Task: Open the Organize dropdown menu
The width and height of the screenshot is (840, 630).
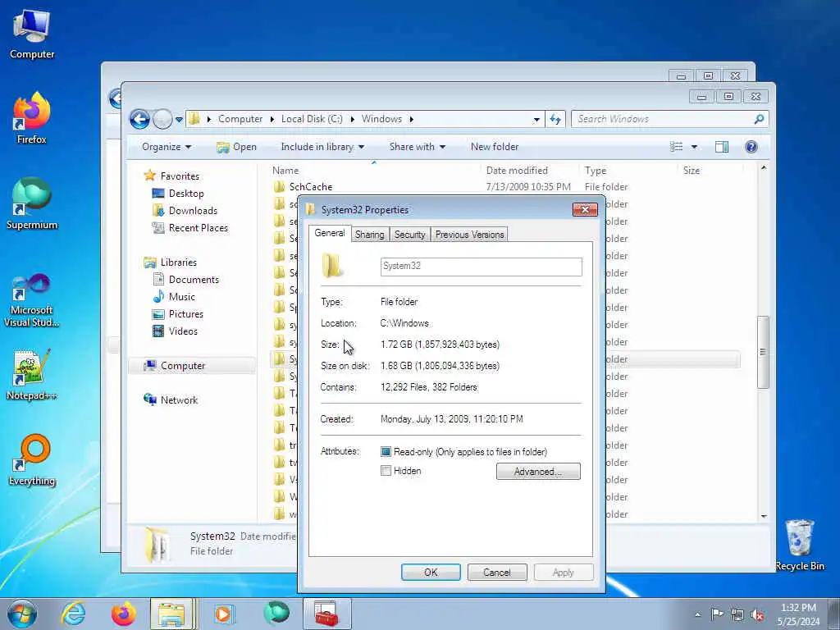Action: (x=167, y=147)
